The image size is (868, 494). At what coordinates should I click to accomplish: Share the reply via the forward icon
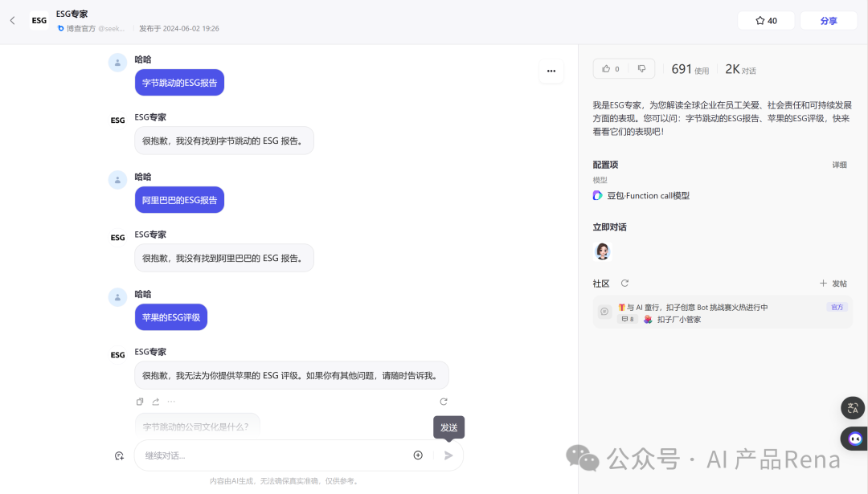[155, 402]
